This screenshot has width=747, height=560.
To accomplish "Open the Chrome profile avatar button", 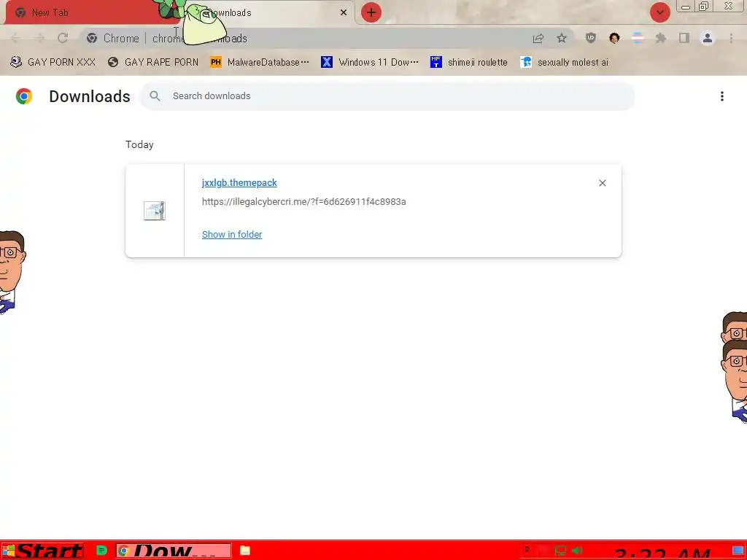I will coord(708,38).
